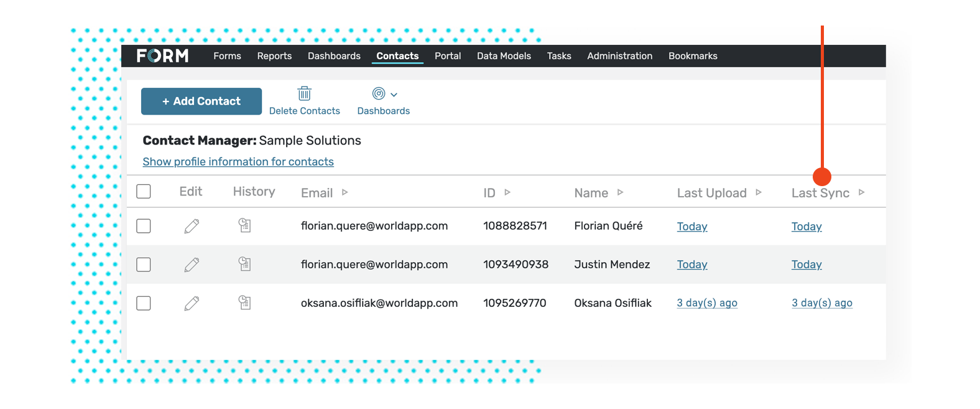Image resolution: width=980 pixels, height=409 pixels.
Task: Edit Oksana Osifliak contact with pencil icon
Action: coord(192,303)
